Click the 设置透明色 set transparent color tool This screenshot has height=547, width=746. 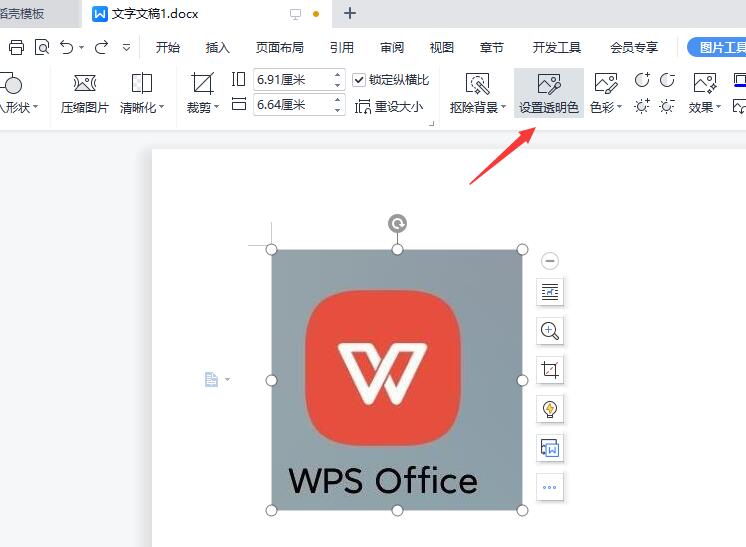549,94
